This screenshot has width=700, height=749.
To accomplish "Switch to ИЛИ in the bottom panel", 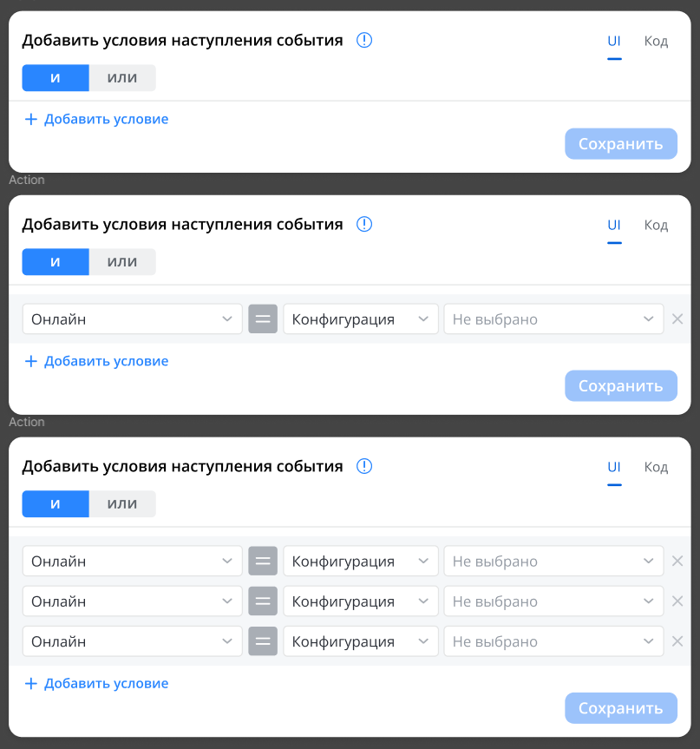I will click(x=122, y=504).
